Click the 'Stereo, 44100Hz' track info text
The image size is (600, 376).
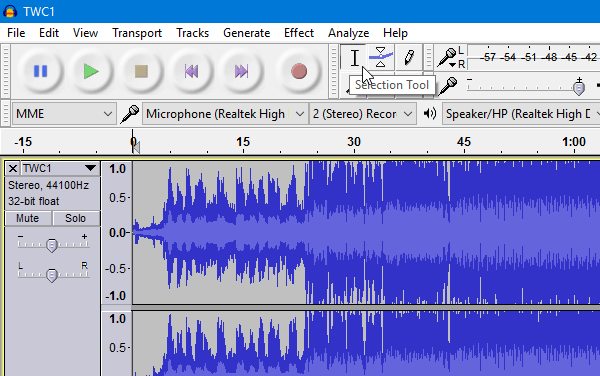(x=49, y=185)
